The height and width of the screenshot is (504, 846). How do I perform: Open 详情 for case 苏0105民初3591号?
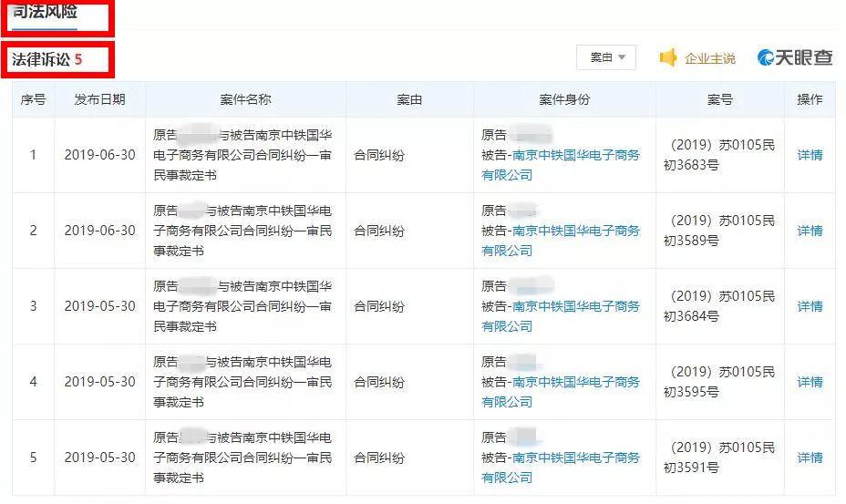(x=810, y=458)
